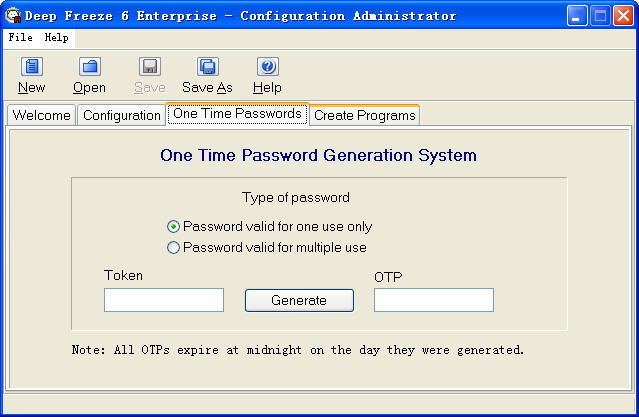Switch to the Configuration tab
This screenshot has height=417, width=639.
click(122, 115)
